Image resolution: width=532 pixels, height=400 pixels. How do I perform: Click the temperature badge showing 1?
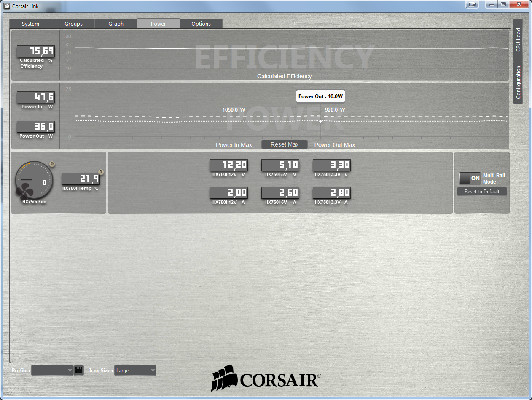coord(101,172)
